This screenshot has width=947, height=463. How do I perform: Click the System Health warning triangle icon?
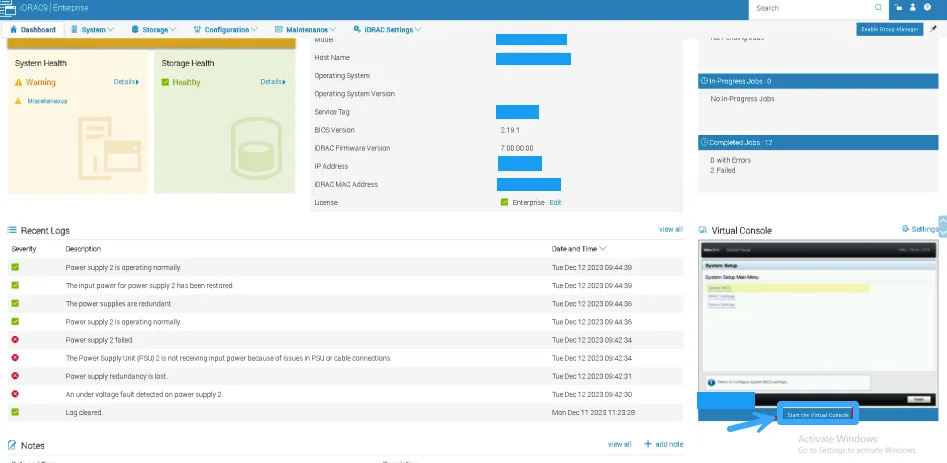19,82
